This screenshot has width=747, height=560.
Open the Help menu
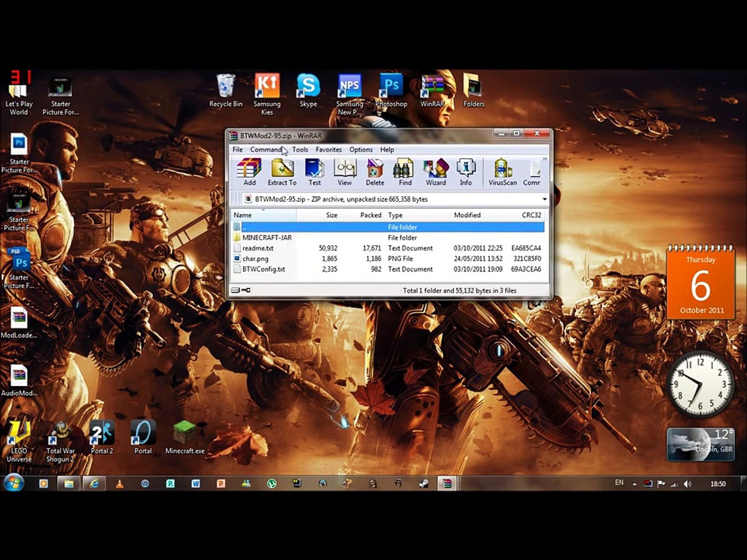click(x=387, y=149)
